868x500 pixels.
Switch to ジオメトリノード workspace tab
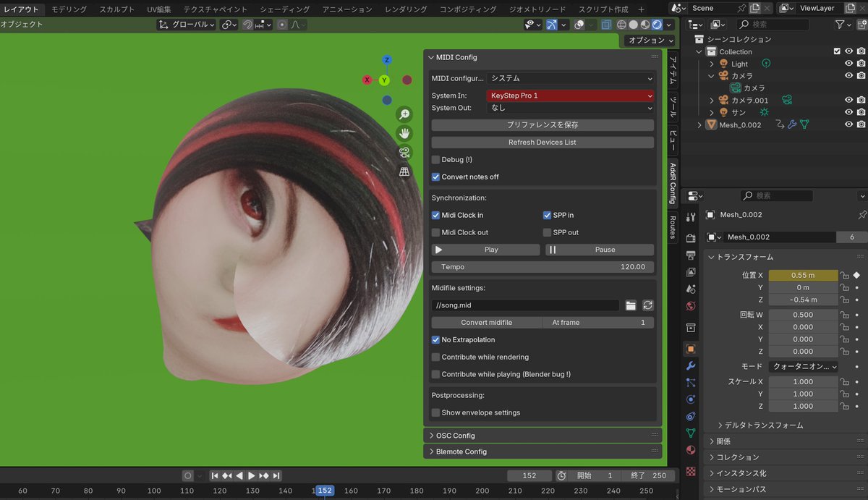tap(536, 9)
